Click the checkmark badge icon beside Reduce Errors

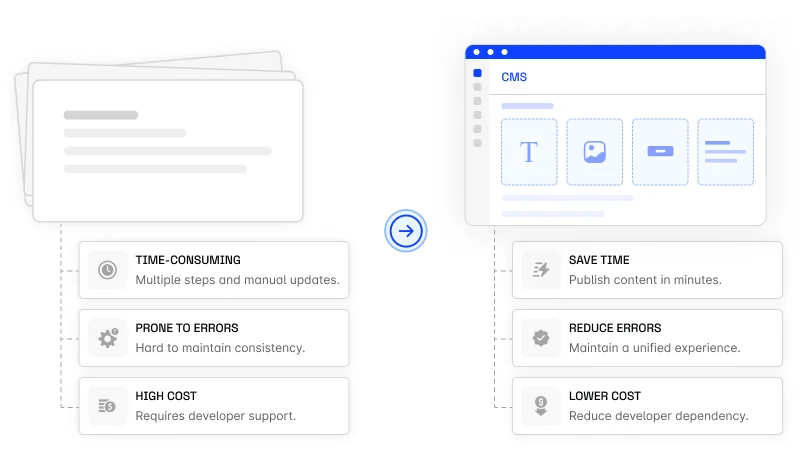click(x=541, y=338)
